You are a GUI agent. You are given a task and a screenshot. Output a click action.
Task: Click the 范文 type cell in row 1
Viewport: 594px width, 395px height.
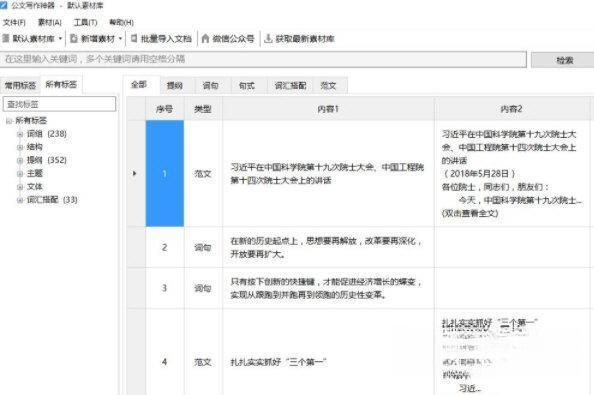[x=203, y=174]
